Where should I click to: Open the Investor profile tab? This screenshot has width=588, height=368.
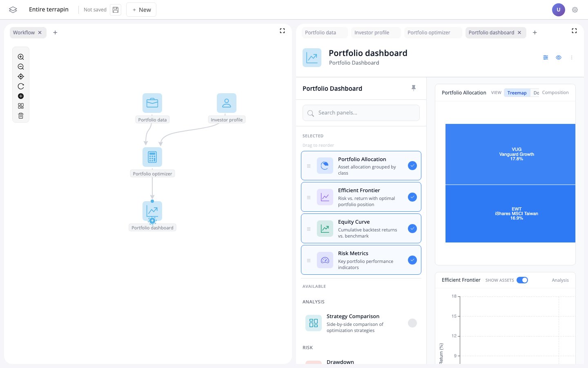coord(372,32)
